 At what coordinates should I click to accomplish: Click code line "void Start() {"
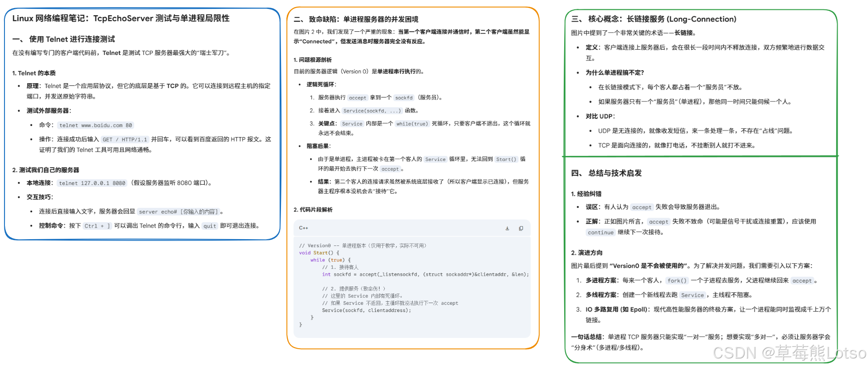[x=319, y=253]
